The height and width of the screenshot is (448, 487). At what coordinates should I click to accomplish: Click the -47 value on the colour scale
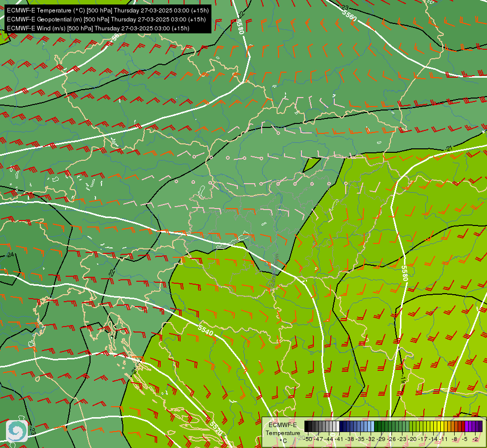(x=319, y=439)
